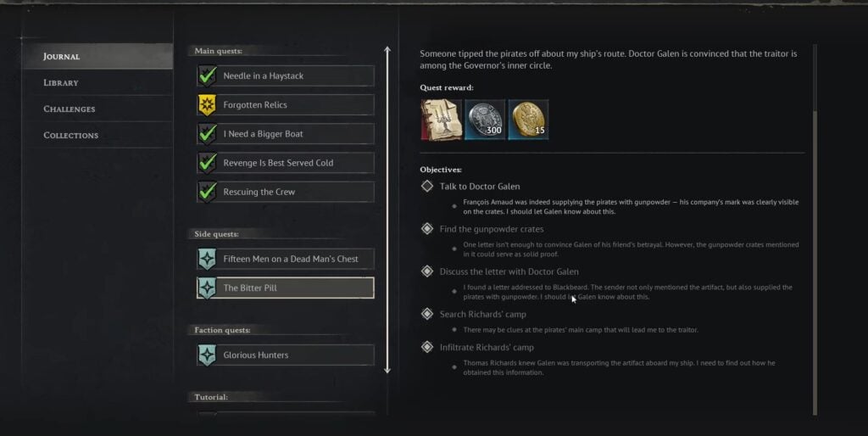Click The Bitter Pill quest badge icon
868x436 pixels.
click(x=207, y=288)
